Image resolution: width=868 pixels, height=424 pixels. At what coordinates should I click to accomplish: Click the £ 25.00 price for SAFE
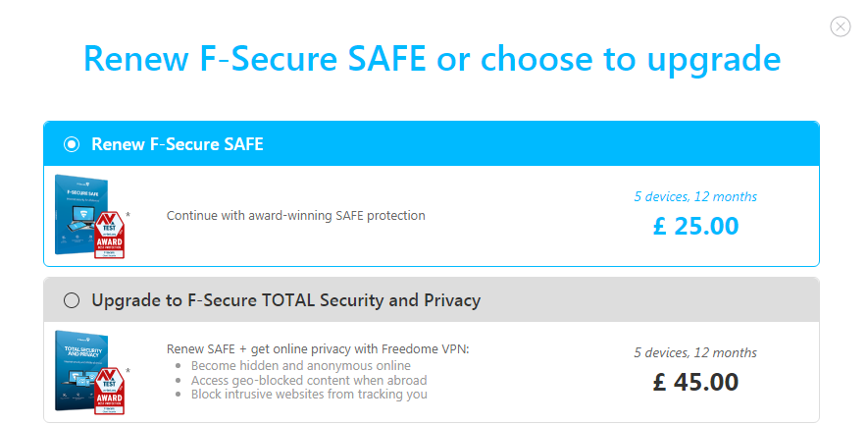click(x=695, y=226)
